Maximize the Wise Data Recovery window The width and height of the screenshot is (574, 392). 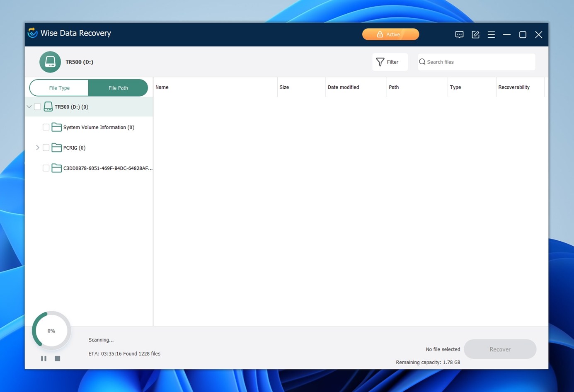tap(523, 35)
